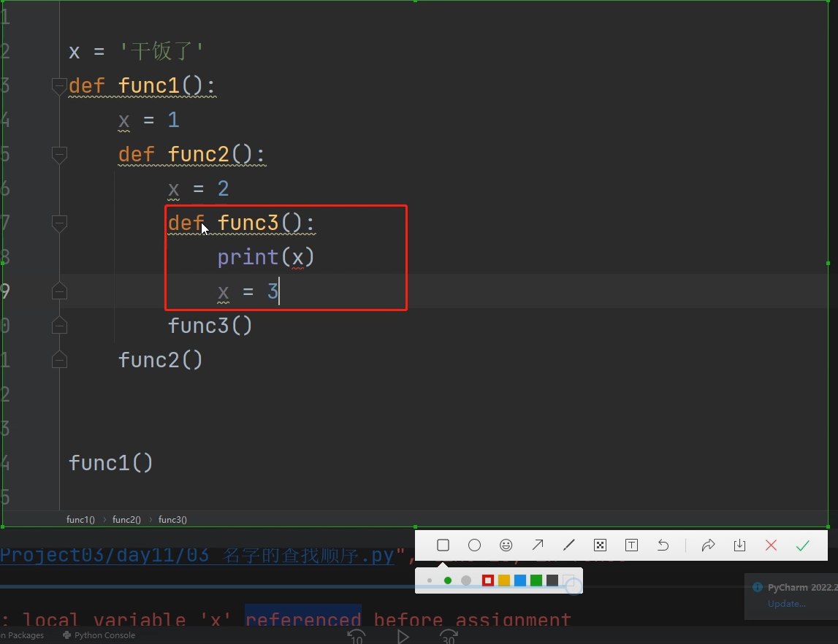Collapse the func3 definition fold marker
The height and width of the screenshot is (644, 838).
[59, 223]
